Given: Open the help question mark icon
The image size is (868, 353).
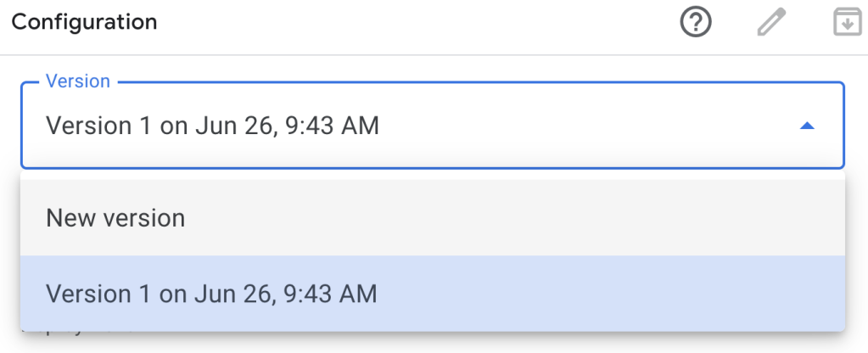Looking at the screenshot, I should 695,23.
